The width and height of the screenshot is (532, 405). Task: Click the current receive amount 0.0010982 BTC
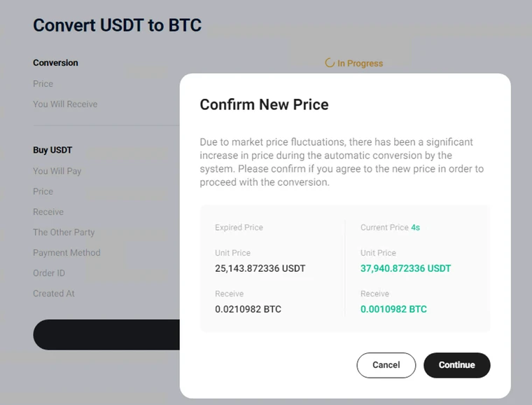(x=393, y=309)
